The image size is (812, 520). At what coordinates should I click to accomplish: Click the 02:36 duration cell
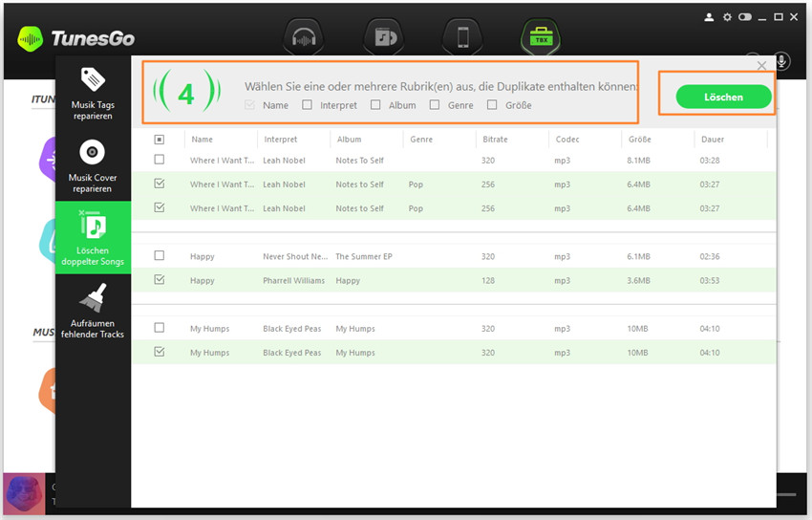[x=710, y=256]
